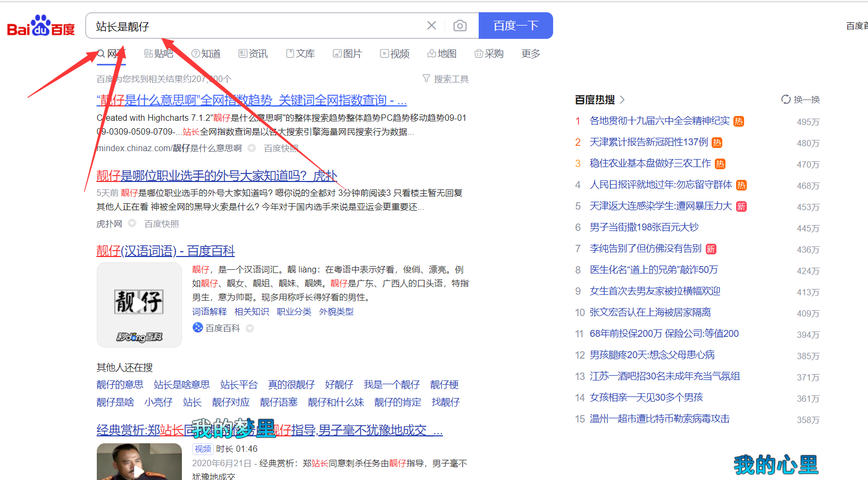Click the 虎扑网 source link
The width and height of the screenshot is (868, 480).
(x=109, y=224)
